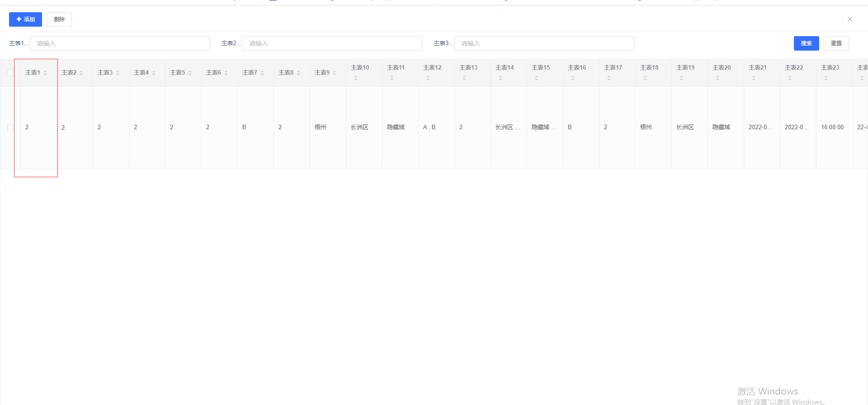Click into the 主表2 search input field
The width and height of the screenshot is (868, 405).
coord(332,43)
